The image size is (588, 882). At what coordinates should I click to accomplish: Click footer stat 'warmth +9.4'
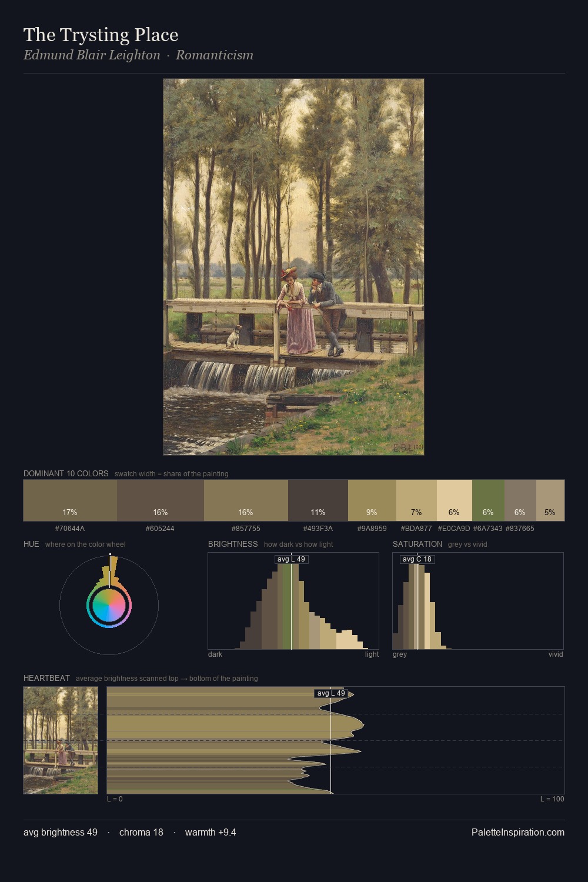[x=211, y=832]
